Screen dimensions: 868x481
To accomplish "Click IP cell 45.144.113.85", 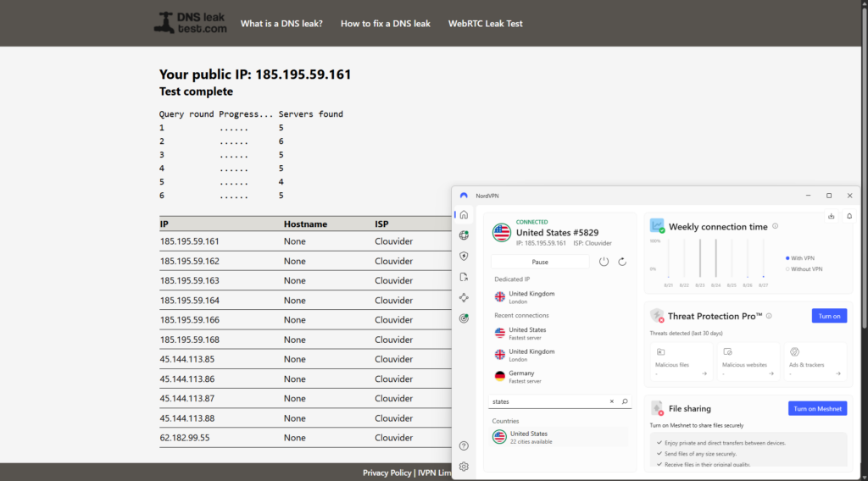I will (x=186, y=359).
